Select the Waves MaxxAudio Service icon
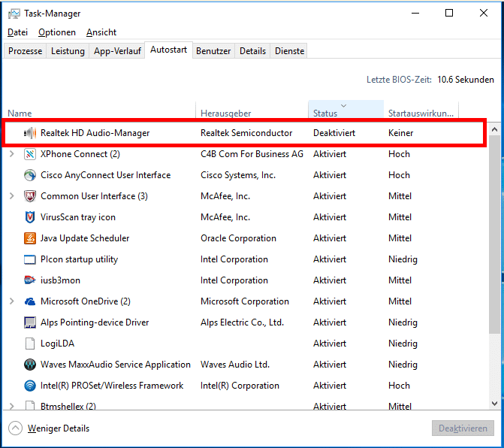 [30, 365]
